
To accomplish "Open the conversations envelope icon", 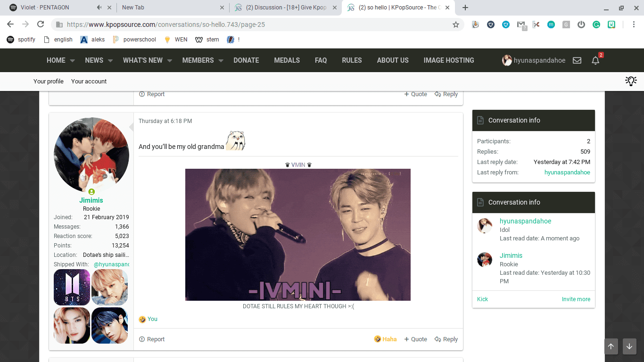I will (x=577, y=60).
